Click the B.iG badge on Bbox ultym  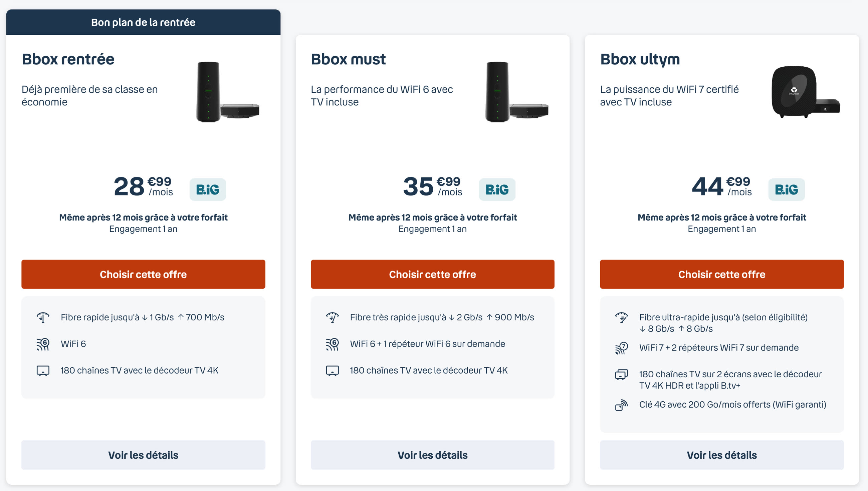786,189
